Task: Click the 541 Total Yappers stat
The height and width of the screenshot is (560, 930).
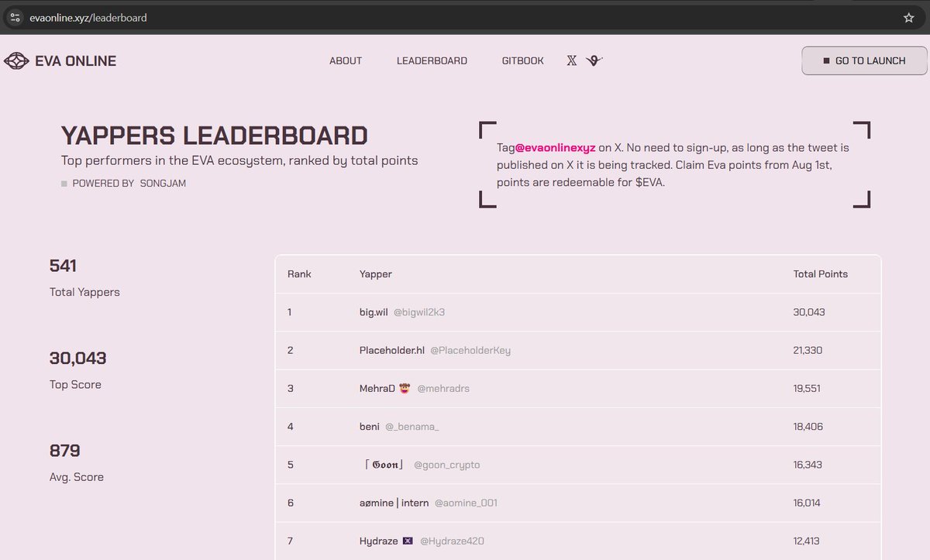Action: (x=63, y=266)
